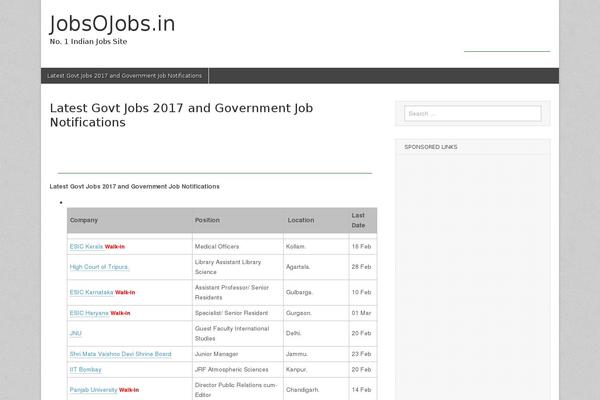This screenshot has width=600, height=400.
Task: Select the '10 Feb' last date cell
Action: pyautogui.click(x=361, y=292)
